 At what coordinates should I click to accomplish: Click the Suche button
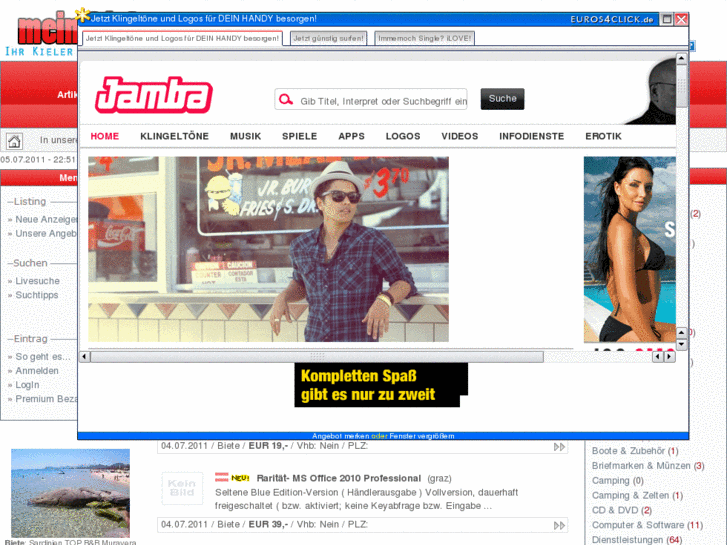(x=502, y=99)
